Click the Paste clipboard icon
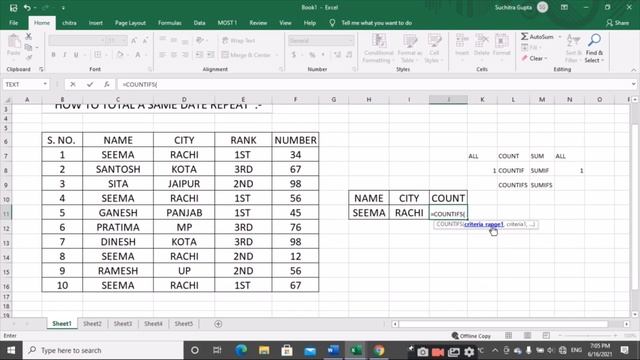The image size is (640, 360). 14,42
